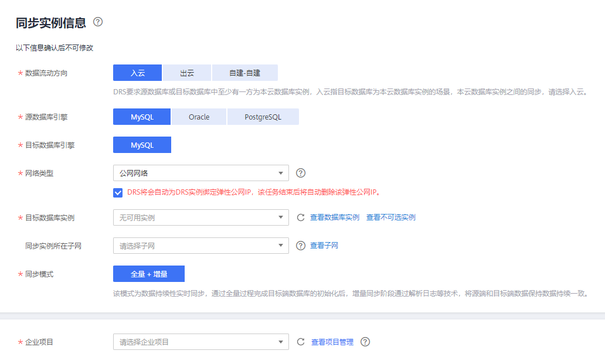Select 出云 data flow direction
Image resolution: width=605 pixels, height=364 pixels.
click(187, 73)
